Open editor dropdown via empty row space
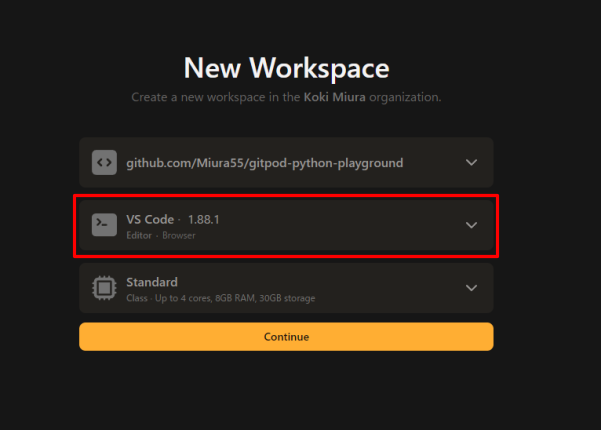The image size is (601, 430). pyautogui.click(x=350, y=225)
